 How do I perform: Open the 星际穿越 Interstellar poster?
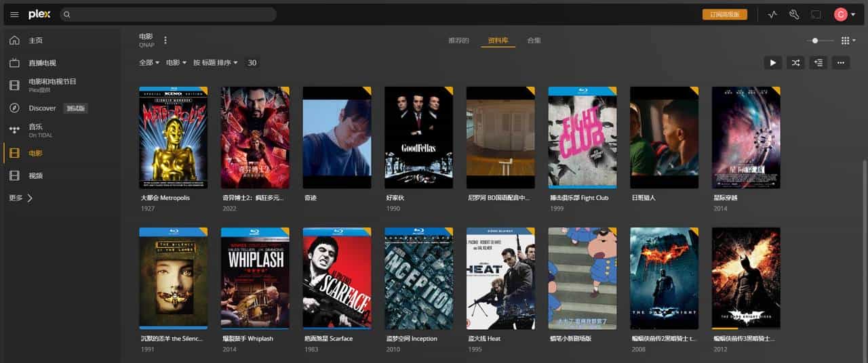[x=746, y=137]
